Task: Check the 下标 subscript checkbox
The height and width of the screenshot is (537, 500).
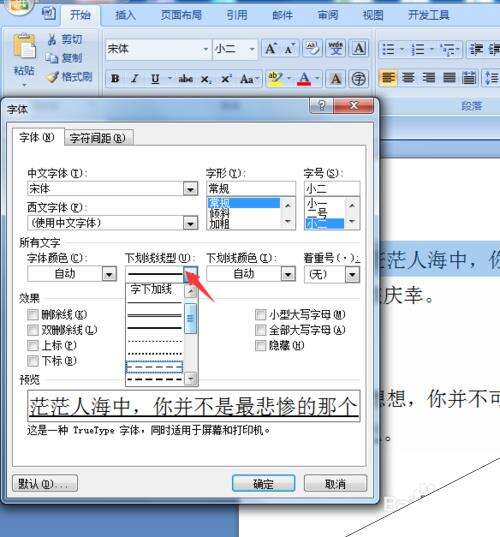Action: pyautogui.click(x=33, y=361)
